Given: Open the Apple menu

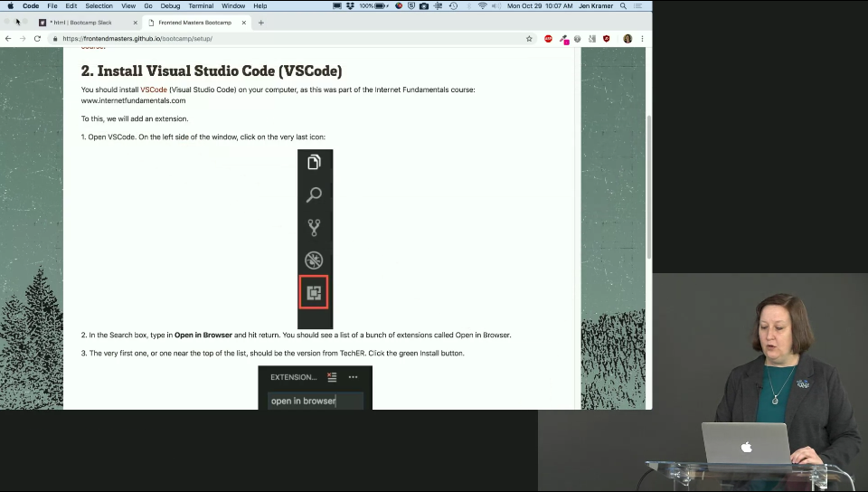Looking at the screenshot, I should tap(11, 5).
